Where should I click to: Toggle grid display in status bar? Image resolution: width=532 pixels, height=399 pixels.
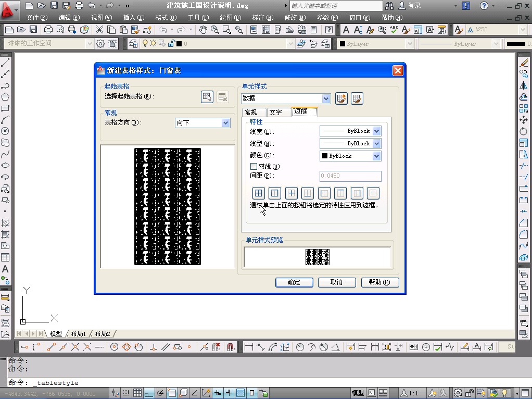pos(137,393)
